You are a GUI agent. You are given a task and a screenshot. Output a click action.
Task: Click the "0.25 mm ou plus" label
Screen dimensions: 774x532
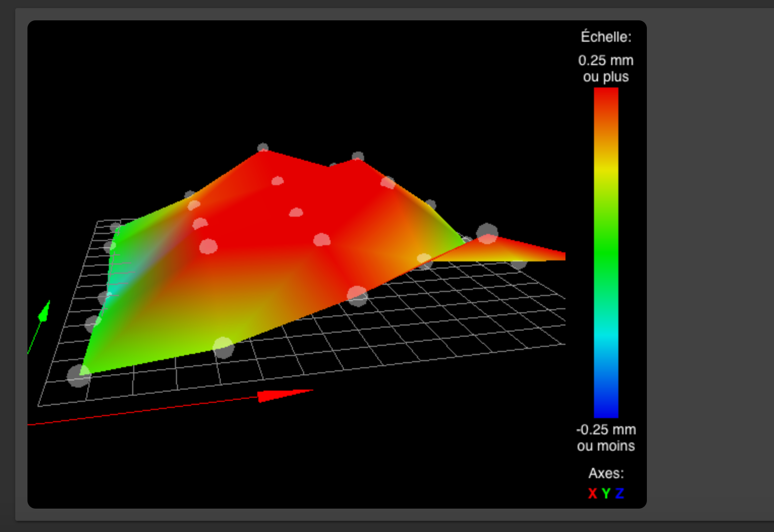(x=606, y=68)
